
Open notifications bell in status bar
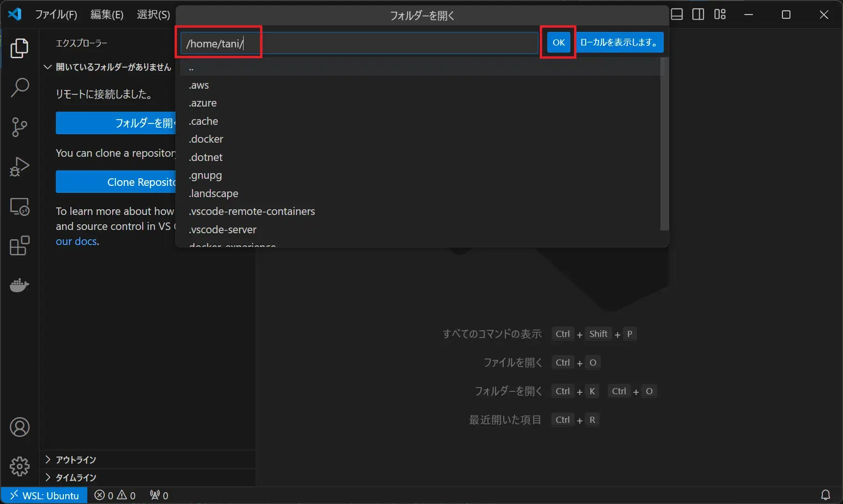(x=825, y=495)
